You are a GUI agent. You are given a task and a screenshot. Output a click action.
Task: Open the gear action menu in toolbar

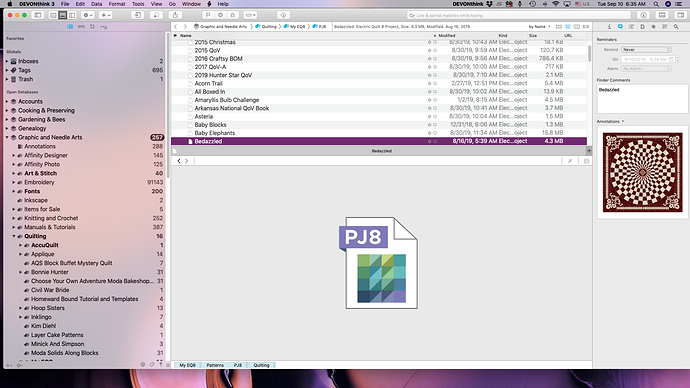point(88,15)
